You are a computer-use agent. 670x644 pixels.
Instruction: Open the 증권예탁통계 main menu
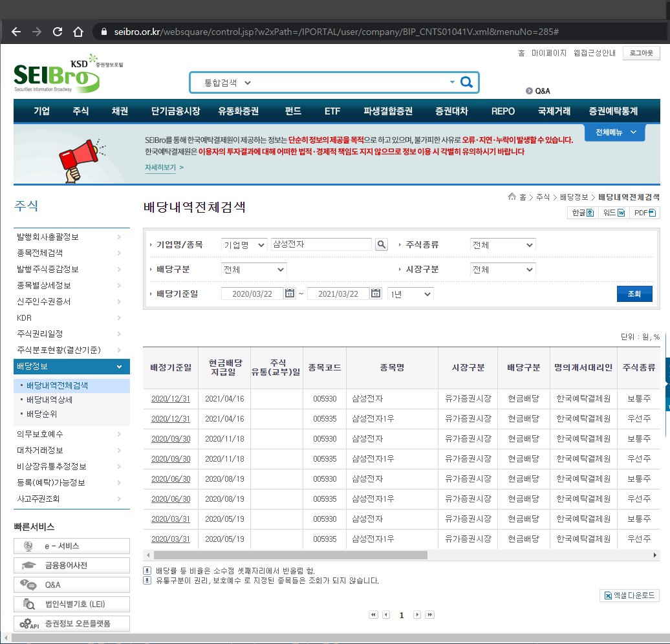point(613,111)
